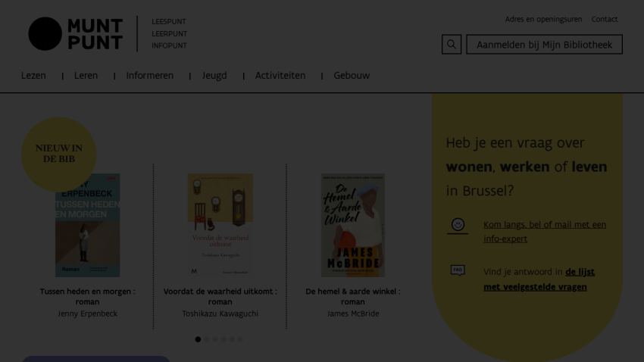Select the sixth carousel dot
644x362 pixels.
pyautogui.click(x=240, y=339)
